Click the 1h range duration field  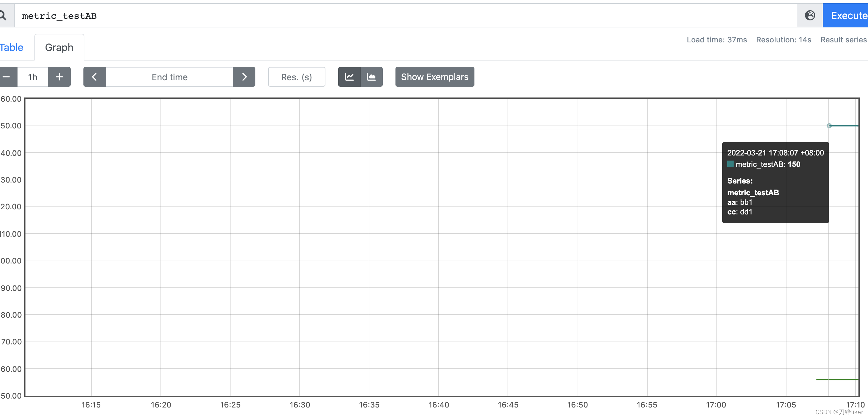(33, 77)
